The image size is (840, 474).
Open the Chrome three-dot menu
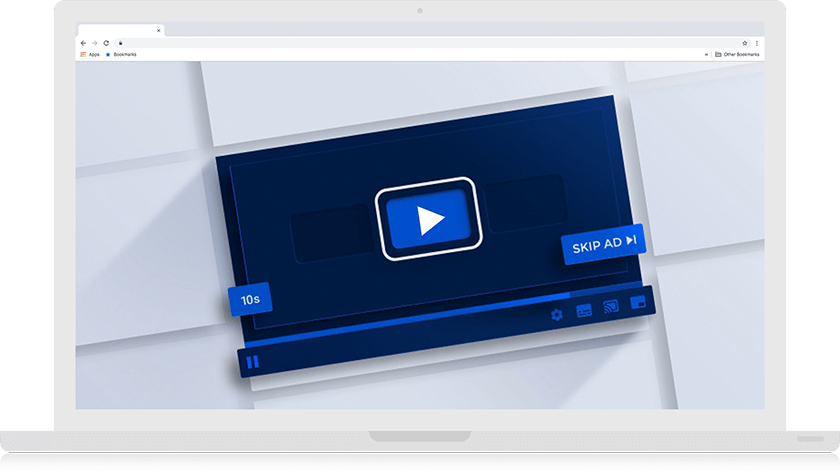point(757,43)
